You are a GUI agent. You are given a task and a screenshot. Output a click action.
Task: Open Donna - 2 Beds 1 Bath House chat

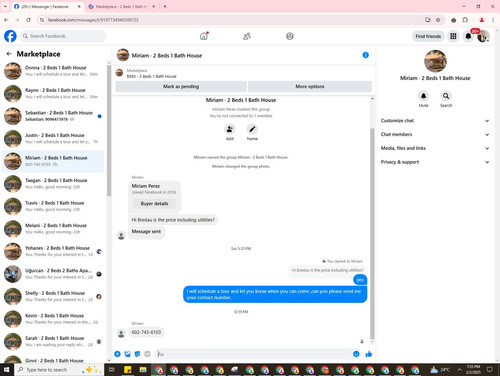click(53, 71)
